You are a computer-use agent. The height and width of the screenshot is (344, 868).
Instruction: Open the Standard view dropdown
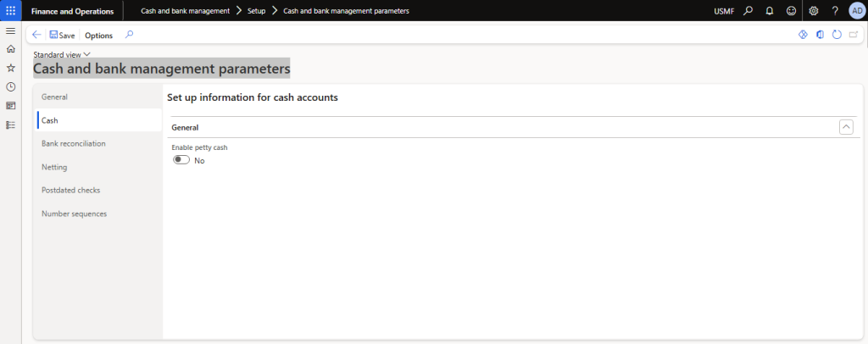pos(62,54)
